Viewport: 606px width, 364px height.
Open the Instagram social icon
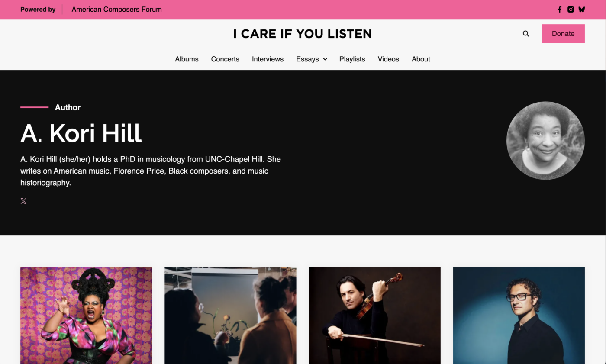[571, 10]
